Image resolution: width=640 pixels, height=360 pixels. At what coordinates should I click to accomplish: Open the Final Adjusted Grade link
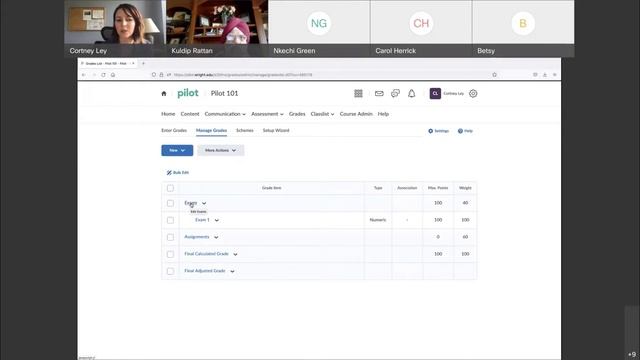205,271
